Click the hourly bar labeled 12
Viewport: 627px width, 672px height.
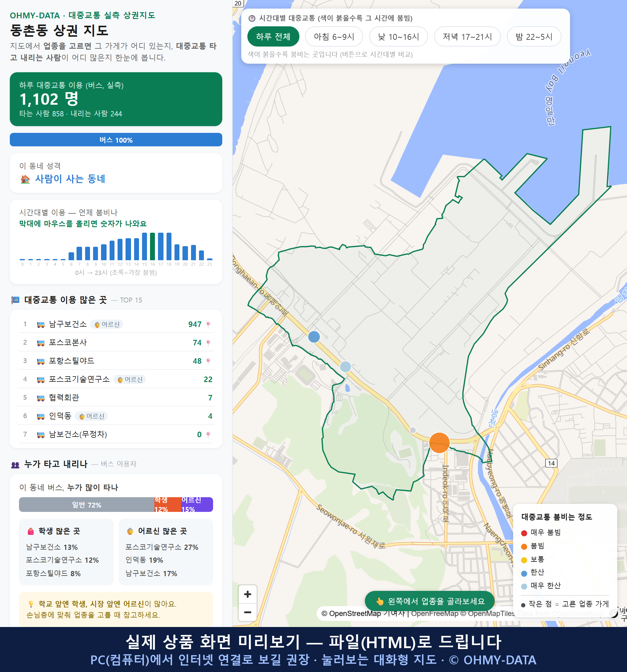point(120,249)
